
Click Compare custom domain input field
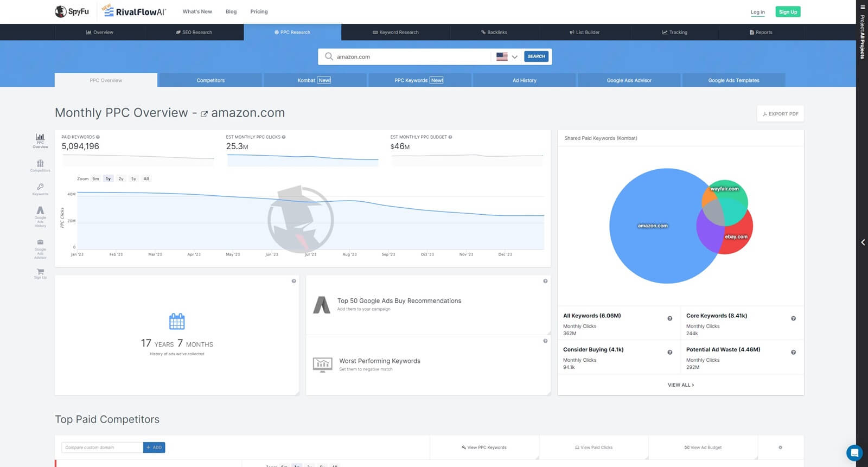point(102,447)
